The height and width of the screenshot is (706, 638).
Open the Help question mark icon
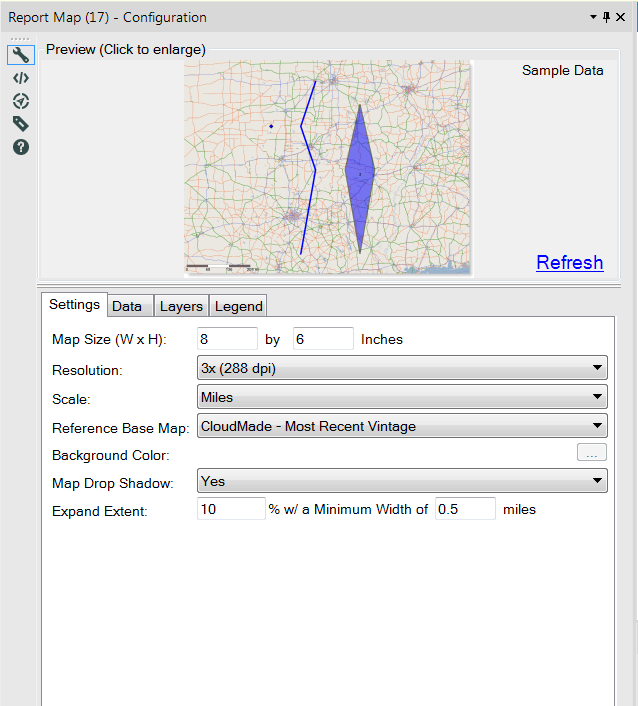(x=21, y=147)
